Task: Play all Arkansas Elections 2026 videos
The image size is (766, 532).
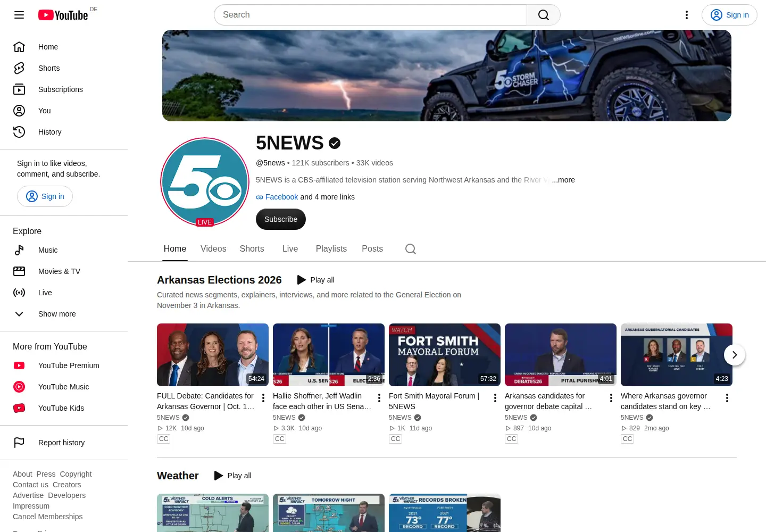Action: pyautogui.click(x=316, y=280)
